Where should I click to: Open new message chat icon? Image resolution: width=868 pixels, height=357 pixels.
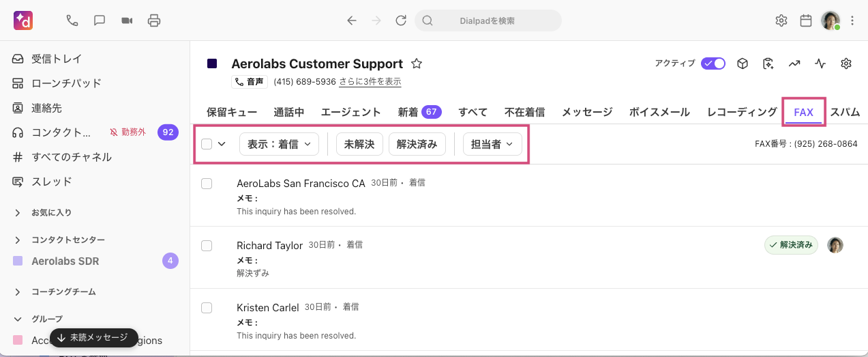click(100, 20)
